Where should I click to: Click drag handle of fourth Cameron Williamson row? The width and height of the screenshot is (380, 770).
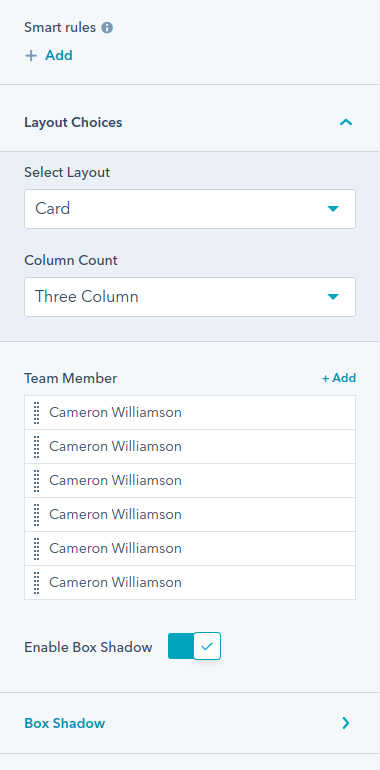36,514
